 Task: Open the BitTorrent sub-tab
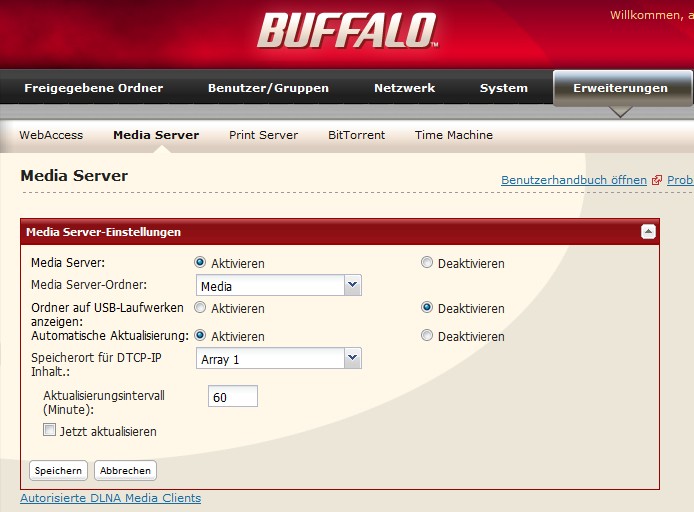tap(357, 135)
